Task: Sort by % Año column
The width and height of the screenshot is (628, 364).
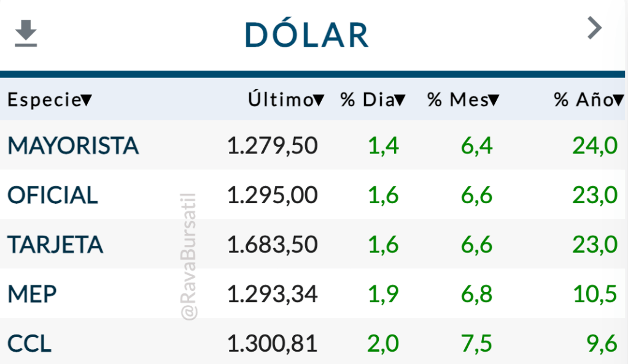Action: [588, 100]
